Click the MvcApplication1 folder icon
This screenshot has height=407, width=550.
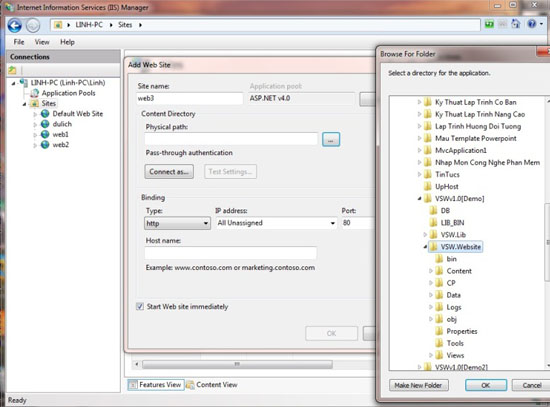click(x=428, y=150)
